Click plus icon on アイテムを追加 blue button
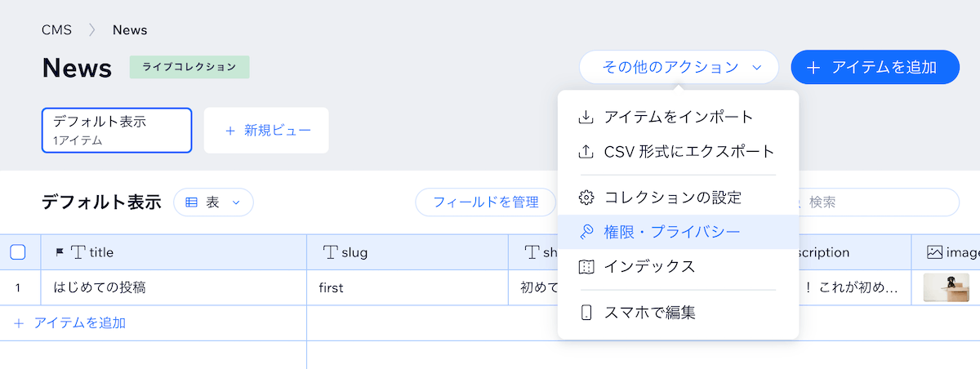 click(x=813, y=68)
